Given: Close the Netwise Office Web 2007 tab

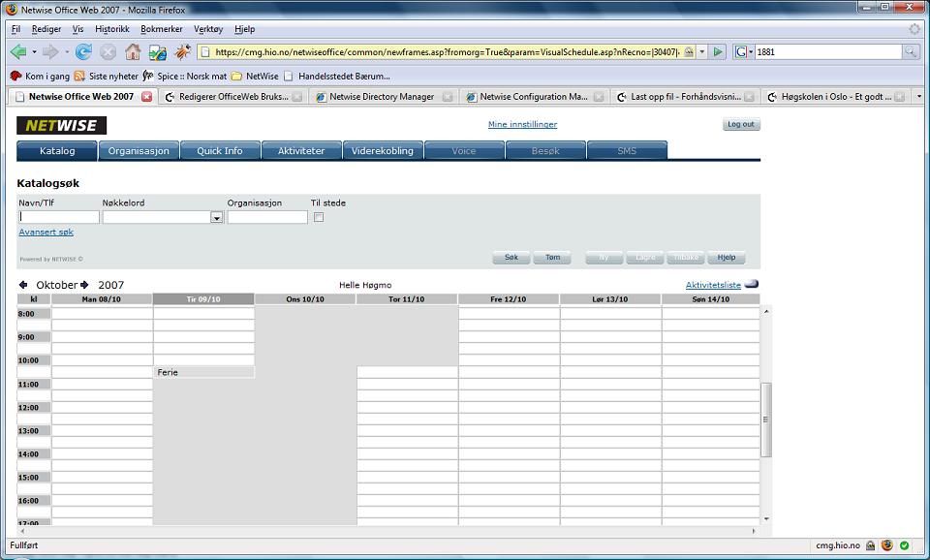Looking at the screenshot, I should [x=146, y=97].
